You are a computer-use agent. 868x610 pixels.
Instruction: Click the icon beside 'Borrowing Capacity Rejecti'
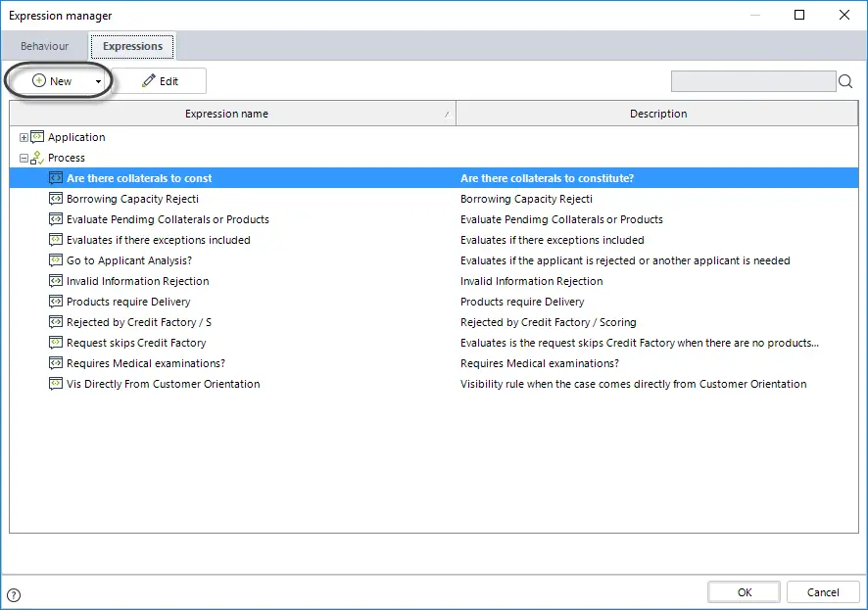56,199
